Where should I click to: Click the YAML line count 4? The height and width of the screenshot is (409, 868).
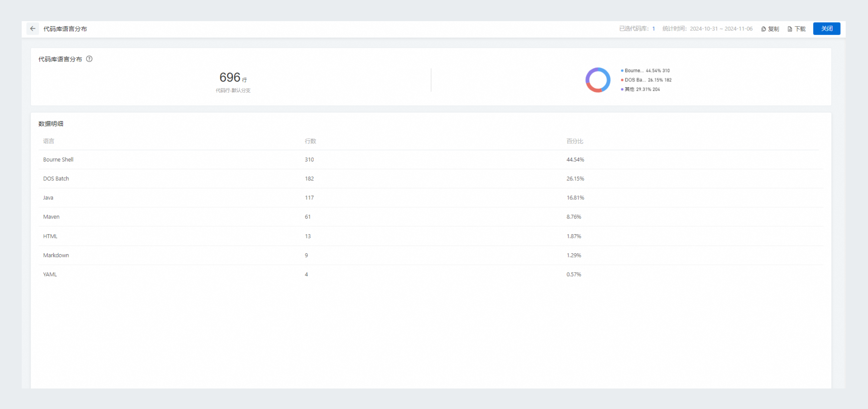306,274
